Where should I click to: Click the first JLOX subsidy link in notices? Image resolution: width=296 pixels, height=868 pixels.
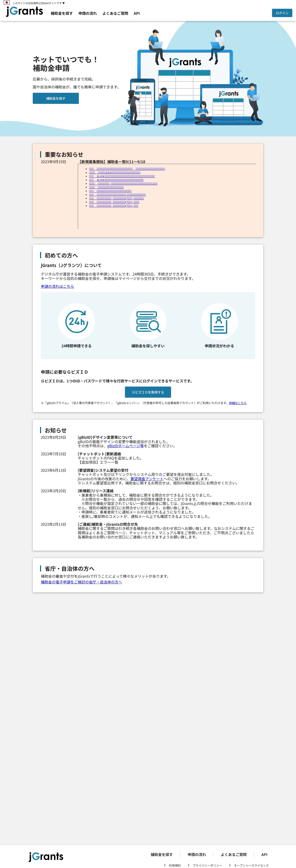click(122, 176)
